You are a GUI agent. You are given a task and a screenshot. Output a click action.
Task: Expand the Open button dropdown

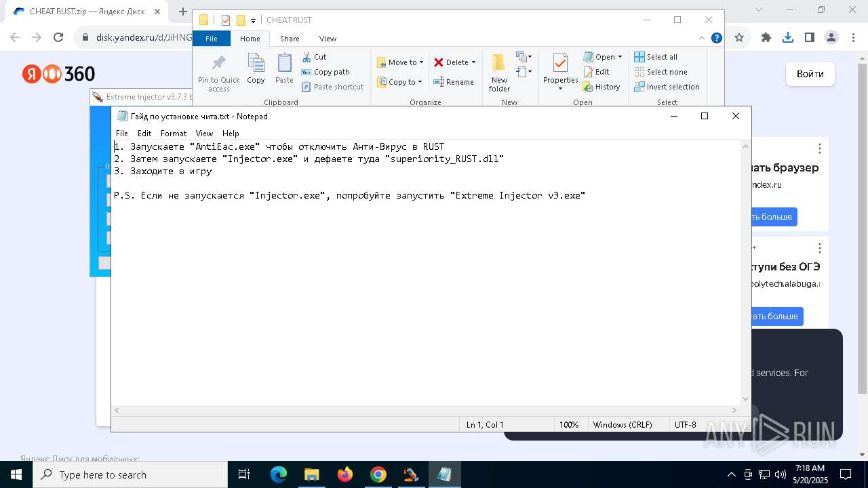(x=620, y=57)
